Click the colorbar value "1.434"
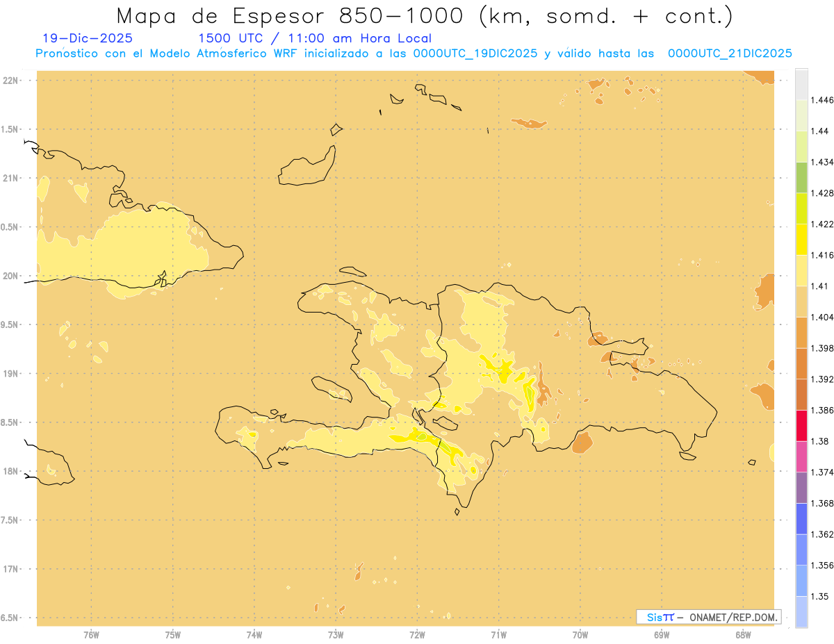This screenshot has height=644, width=834. pos(824,162)
